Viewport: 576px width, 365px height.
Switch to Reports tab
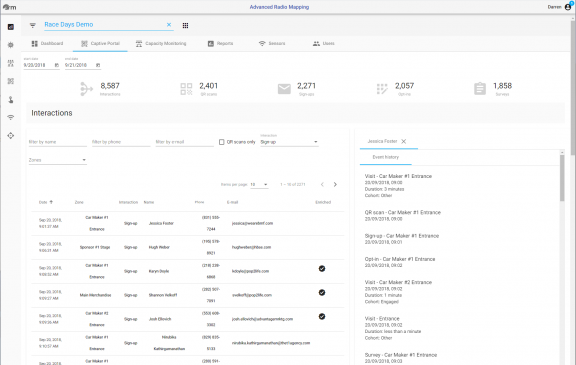coord(220,43)
